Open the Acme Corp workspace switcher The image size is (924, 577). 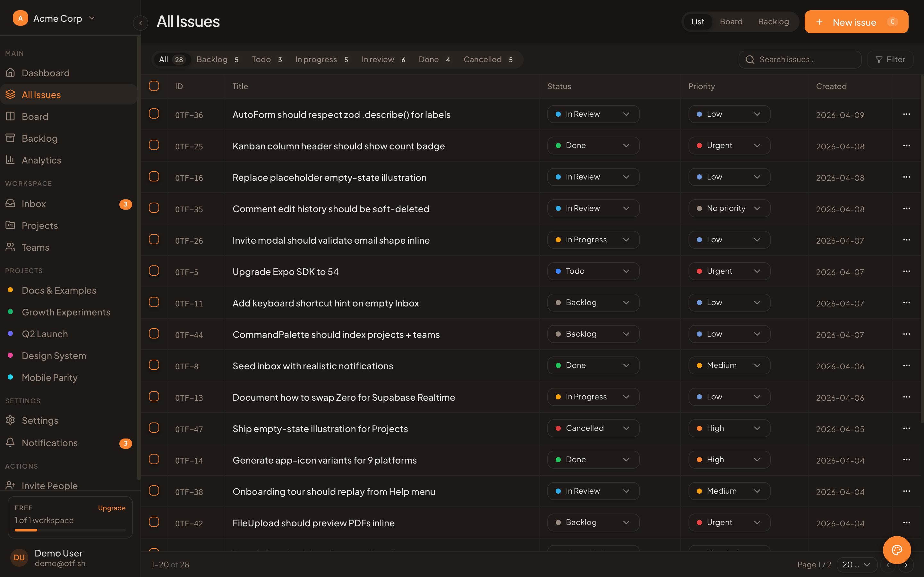(x=54, y=18)
